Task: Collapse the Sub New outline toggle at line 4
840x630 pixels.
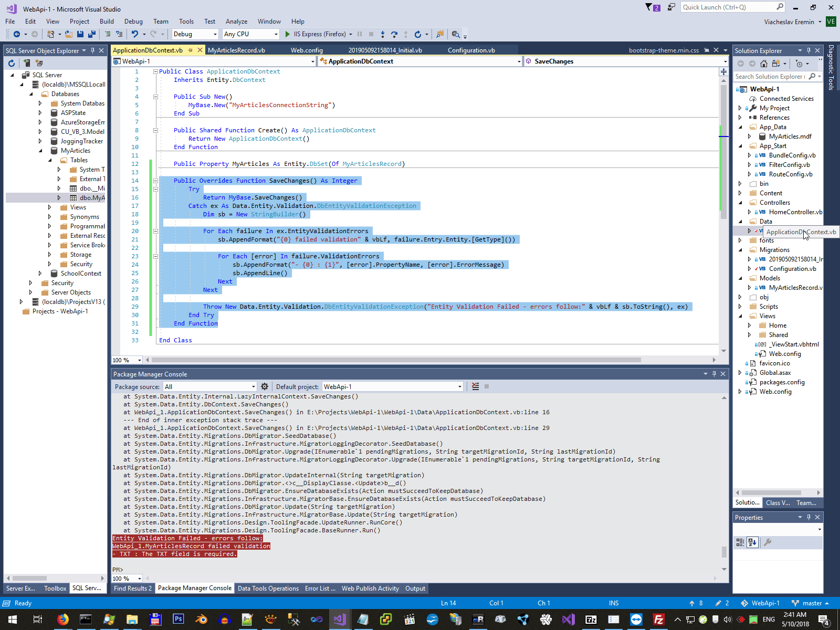Action: (155, 97)
